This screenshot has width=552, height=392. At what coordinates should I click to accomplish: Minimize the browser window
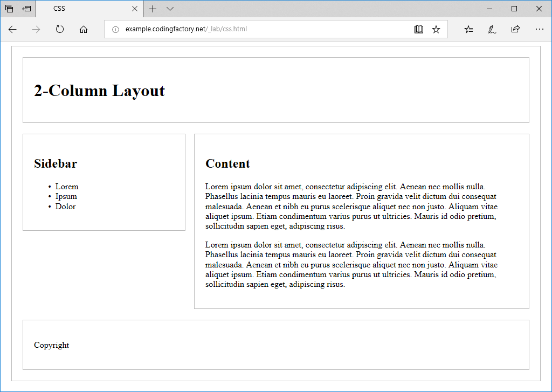point(489,9)
